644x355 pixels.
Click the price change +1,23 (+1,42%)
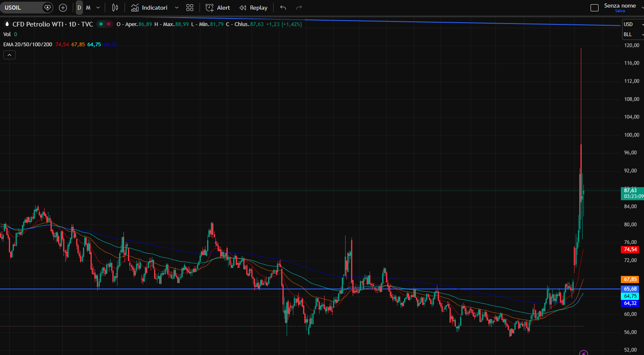[284, 24]
